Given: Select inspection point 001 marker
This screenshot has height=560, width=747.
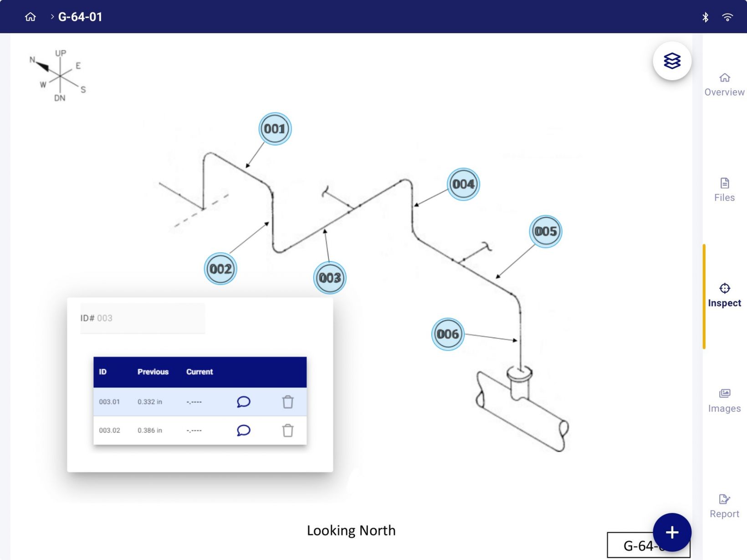Looking at the screenshot, I should (x=275, y=129).
